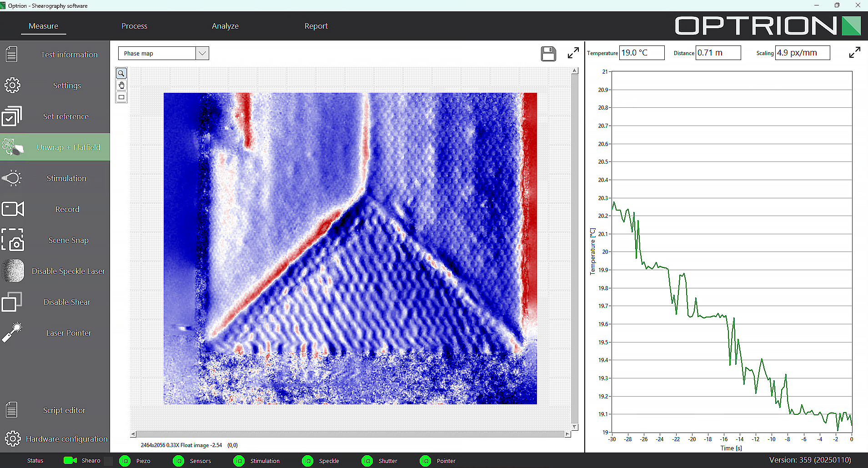Click the temperature chart plot area
Viewport: 868px width, 468px height.
coord(732,252)
